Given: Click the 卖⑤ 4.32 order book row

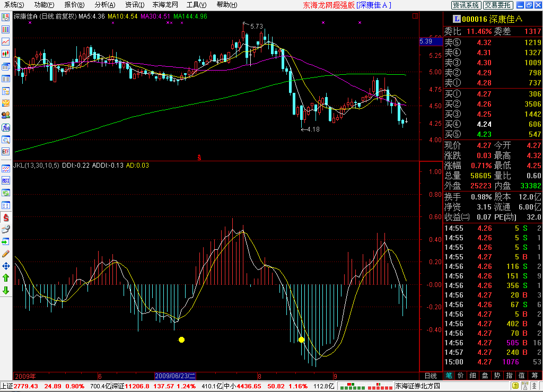Looking at the screenshot, I should [x=493, y=42].
